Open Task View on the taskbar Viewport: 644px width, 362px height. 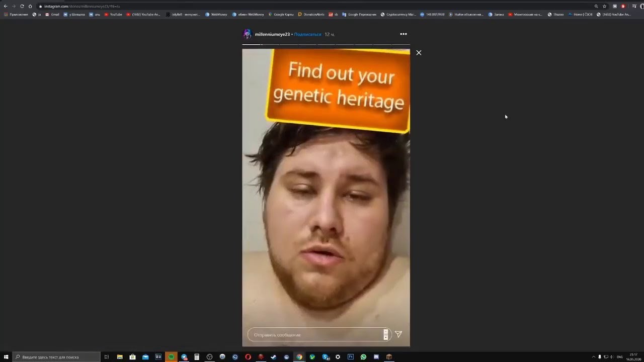107,357
